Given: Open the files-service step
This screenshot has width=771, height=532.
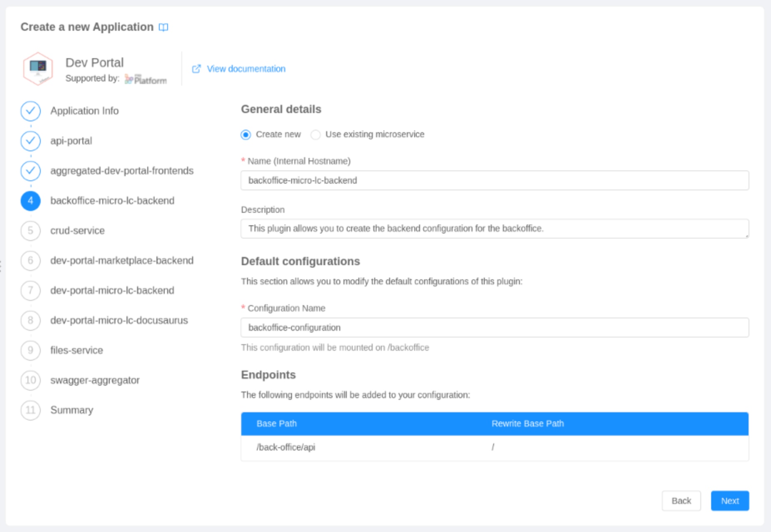Looking at the screenshot, I should [77, 350].
